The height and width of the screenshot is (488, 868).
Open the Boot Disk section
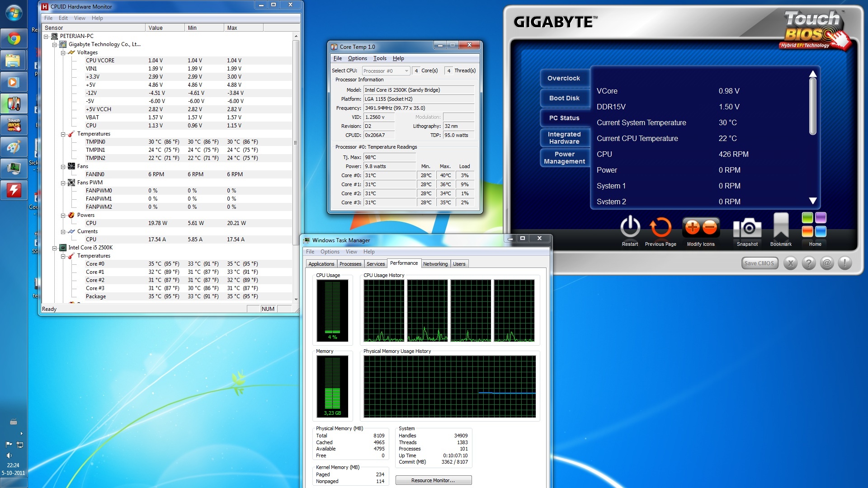564,98
